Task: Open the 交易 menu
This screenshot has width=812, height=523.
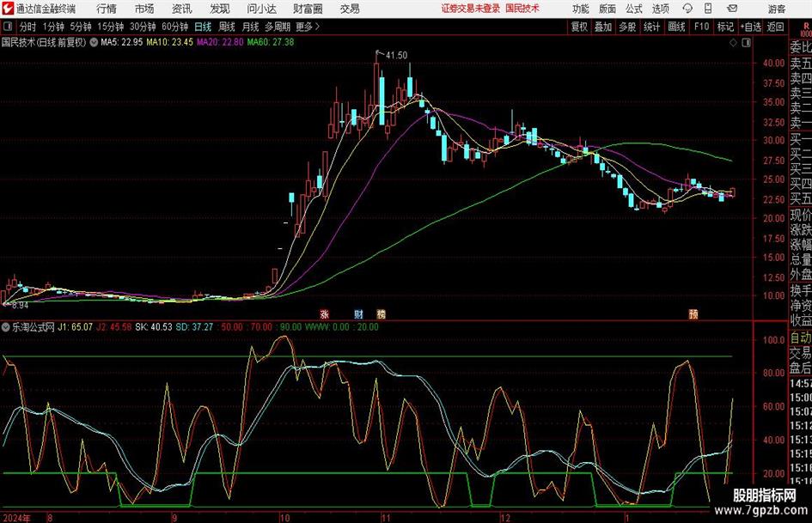Action: click(x=350, y=9)
